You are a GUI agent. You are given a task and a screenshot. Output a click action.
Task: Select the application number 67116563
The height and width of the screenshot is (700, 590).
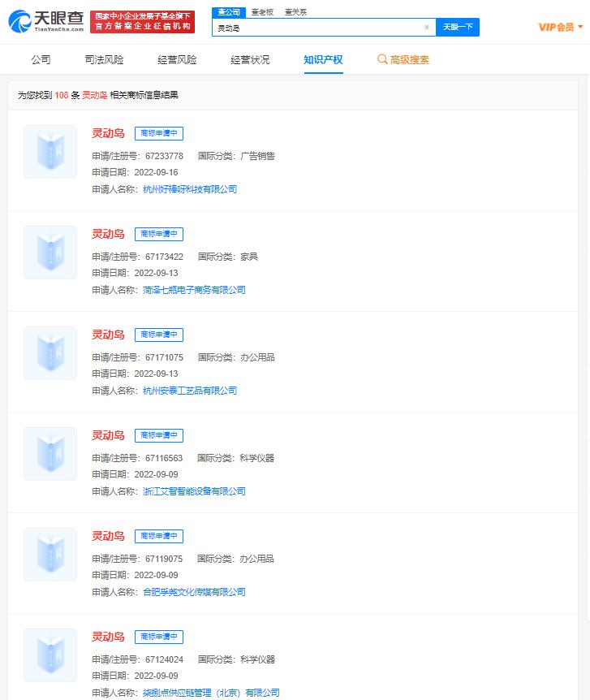tap(164, 458)
